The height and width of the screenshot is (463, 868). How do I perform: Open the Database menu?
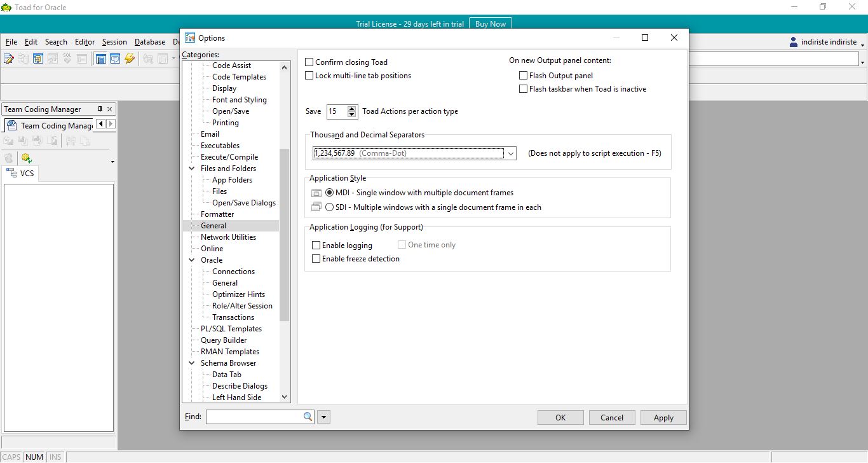150,42
